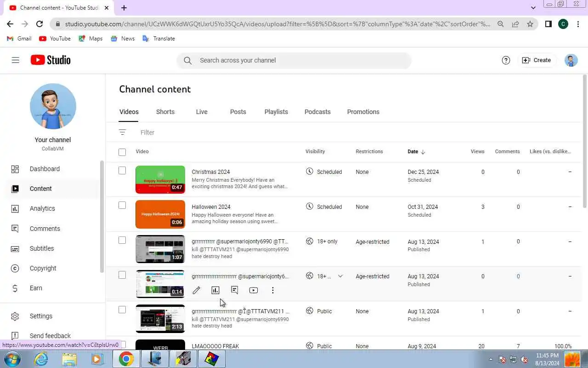The image size is (588, 368).
Task: Open the Christmas 2024 video title
Action: [x=211, y=172]
